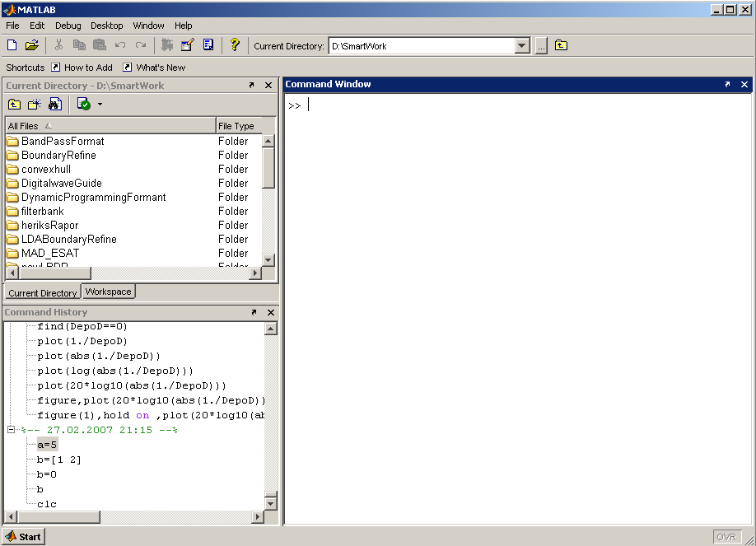Paste using the toolbar clipboard icon
The height and width of the screenshot is (546, 756).
click(x=100, y=45)
